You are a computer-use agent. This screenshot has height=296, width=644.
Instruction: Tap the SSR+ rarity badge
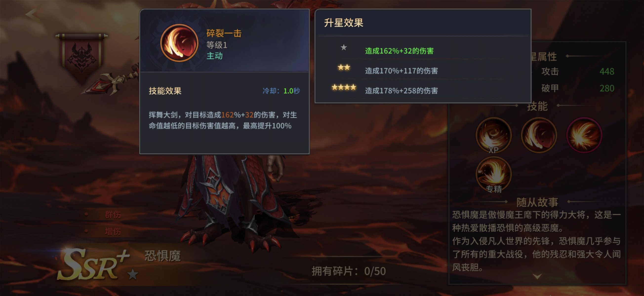click(94, 265)
